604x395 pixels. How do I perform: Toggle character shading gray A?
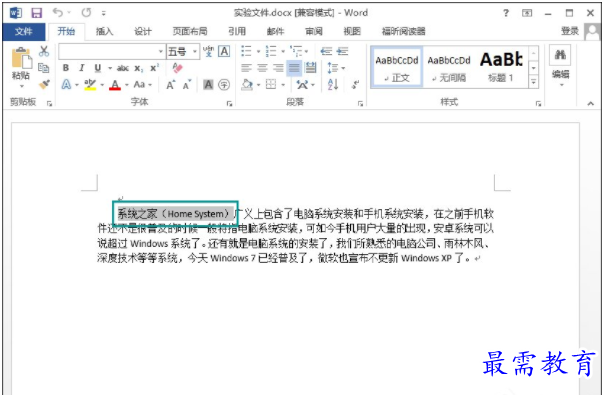[x=208, y=85]
